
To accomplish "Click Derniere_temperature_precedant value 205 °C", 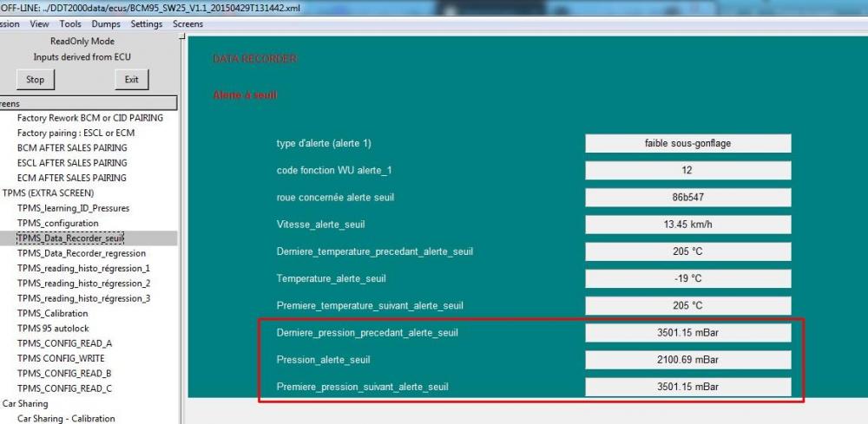I will point(688,251).
